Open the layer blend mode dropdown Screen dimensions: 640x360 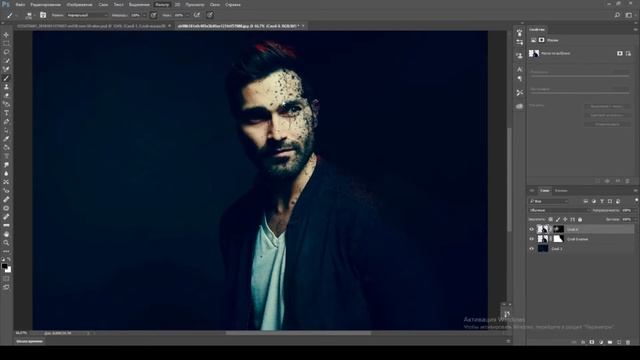tap(559, 210)
